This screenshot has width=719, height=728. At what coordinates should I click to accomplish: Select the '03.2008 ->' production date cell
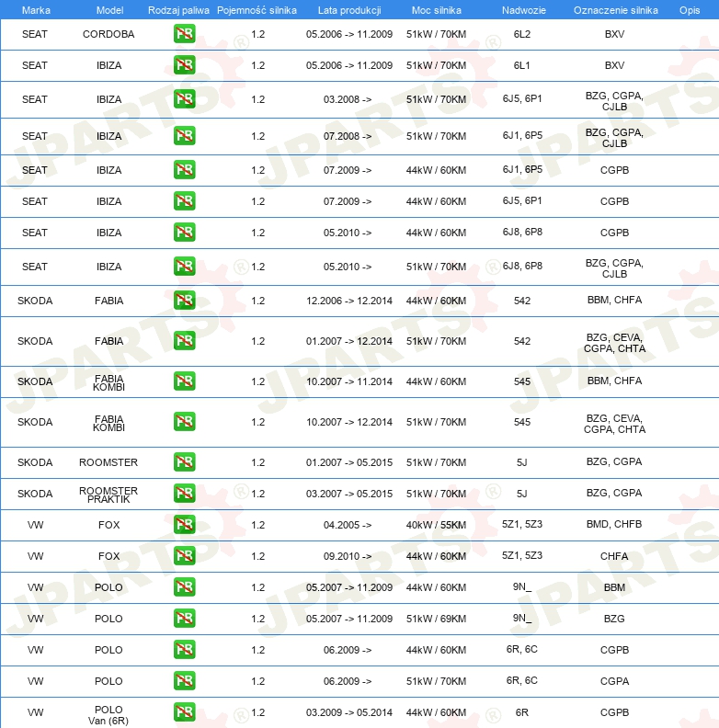click(348, 99)
